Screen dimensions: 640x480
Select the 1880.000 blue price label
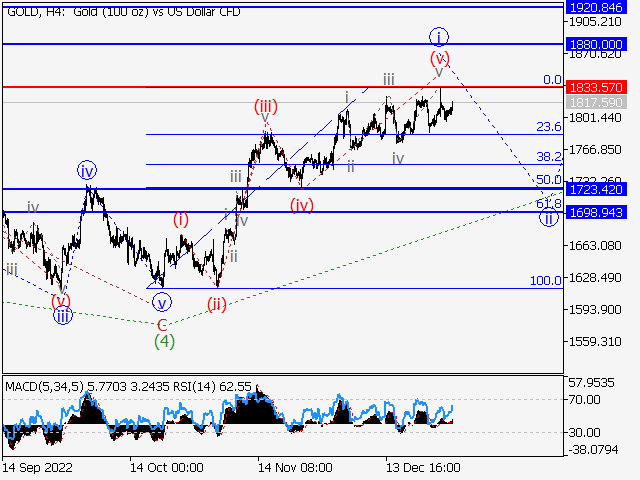tap(596, 44)
